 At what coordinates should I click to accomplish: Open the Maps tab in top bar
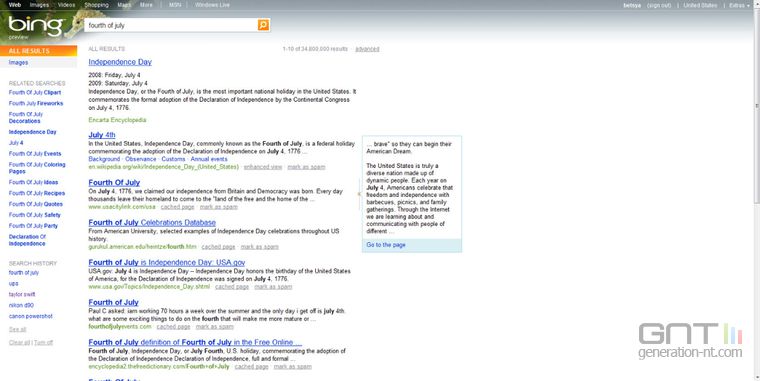click(x=124, y=5)
